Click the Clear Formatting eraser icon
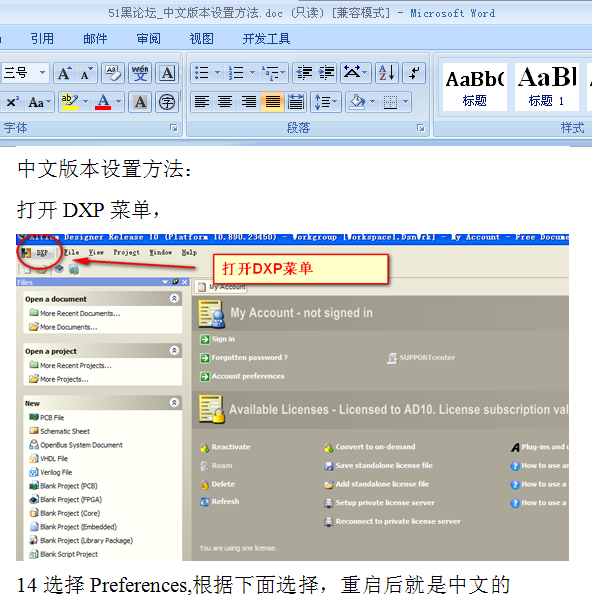This screenshot has width=592, height=597. pyautogui.click(x=113, y=73)
